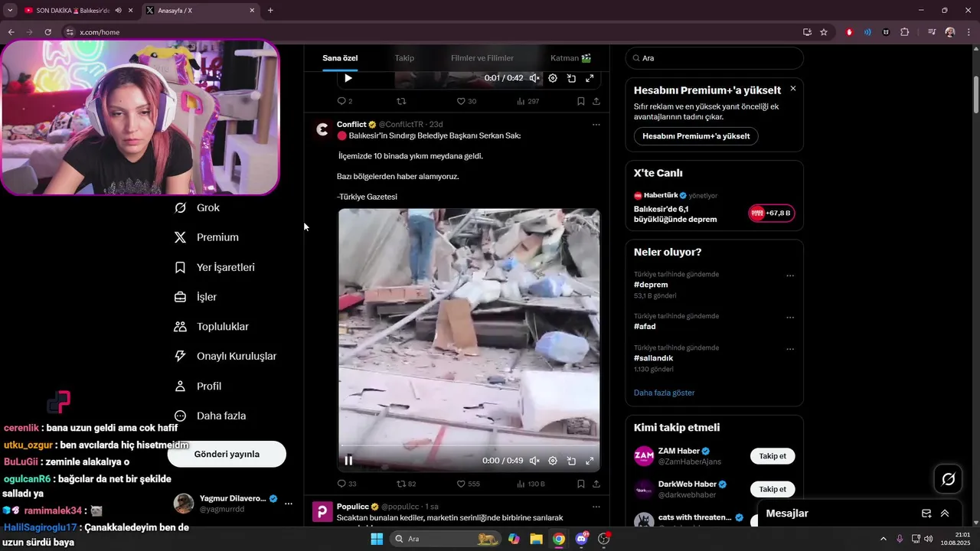Switch to Takip tab
This screenshot has width=980, height=551.
pyautogui.click(x=404, y=58)
